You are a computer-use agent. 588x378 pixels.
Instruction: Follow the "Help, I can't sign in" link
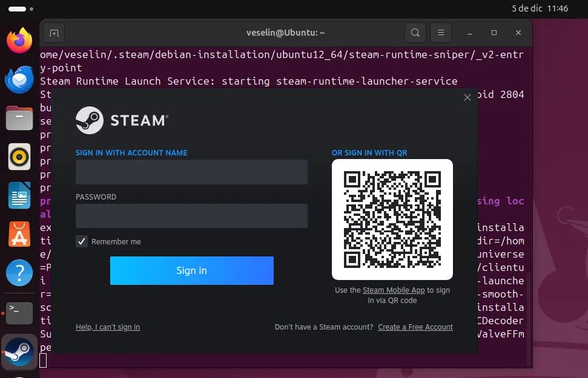pyautogui.click(x=108, y=327)
